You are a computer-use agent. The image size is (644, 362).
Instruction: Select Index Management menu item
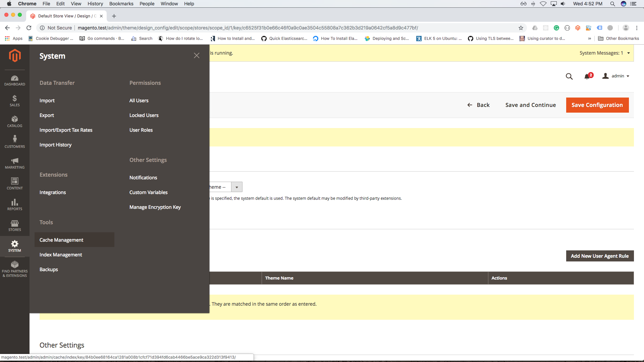(61, 255)
